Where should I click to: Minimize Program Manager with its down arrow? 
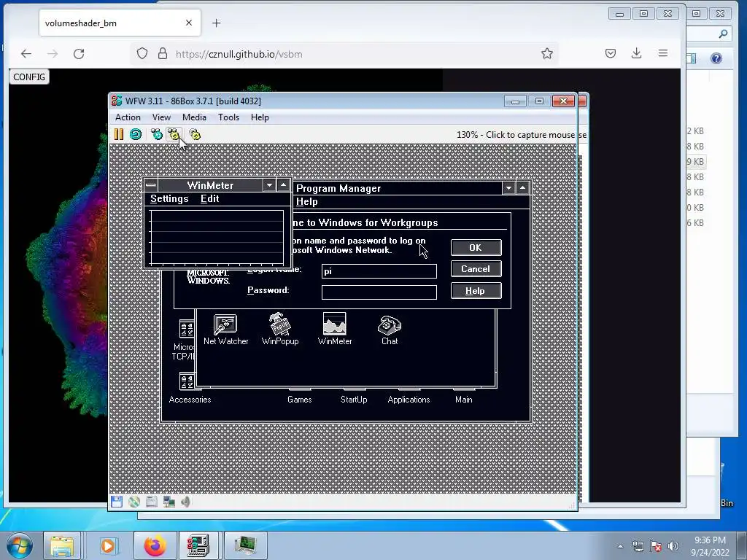tap(508, 187)
